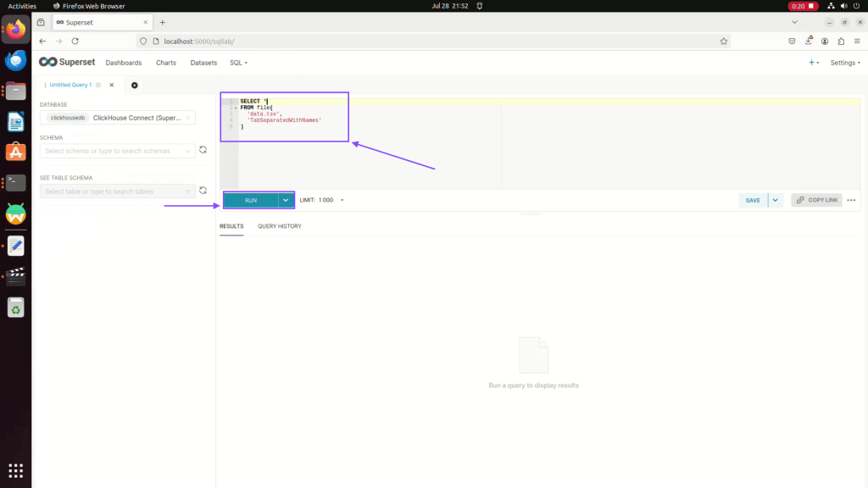Screen dimensions: 868x488
Task: Click the Copy Link button
Action: click(x=816, y=200)
